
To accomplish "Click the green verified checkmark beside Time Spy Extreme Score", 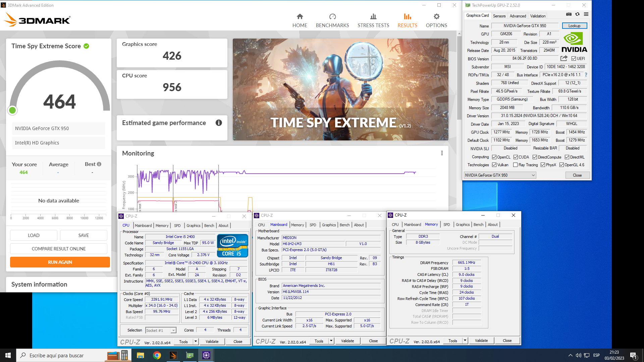I will 87,46.
